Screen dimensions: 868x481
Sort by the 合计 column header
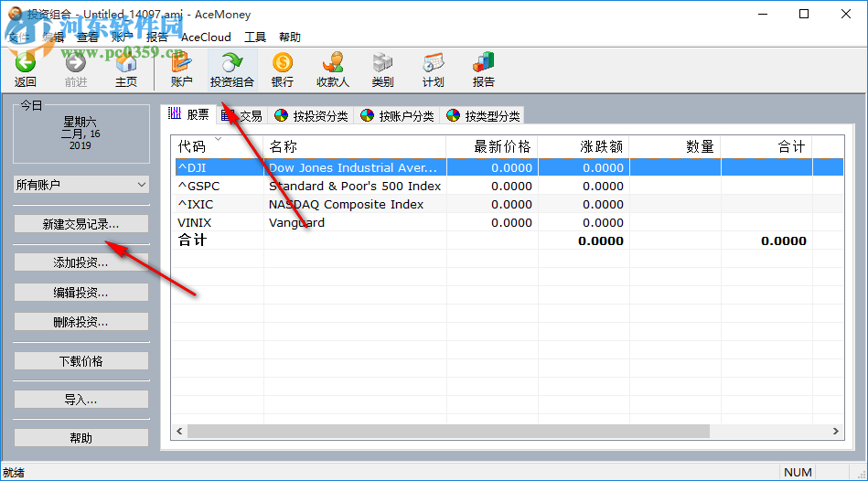coord(766,146)
